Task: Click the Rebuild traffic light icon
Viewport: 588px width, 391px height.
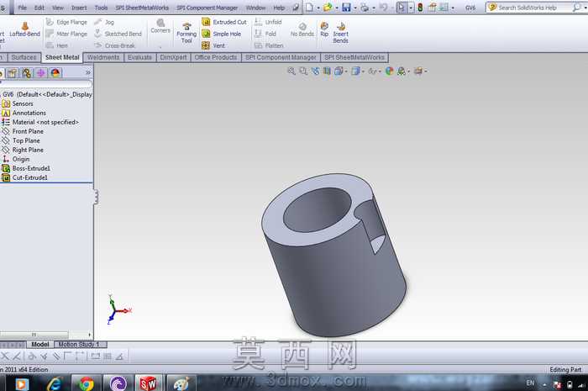Action: click(420, 8)
